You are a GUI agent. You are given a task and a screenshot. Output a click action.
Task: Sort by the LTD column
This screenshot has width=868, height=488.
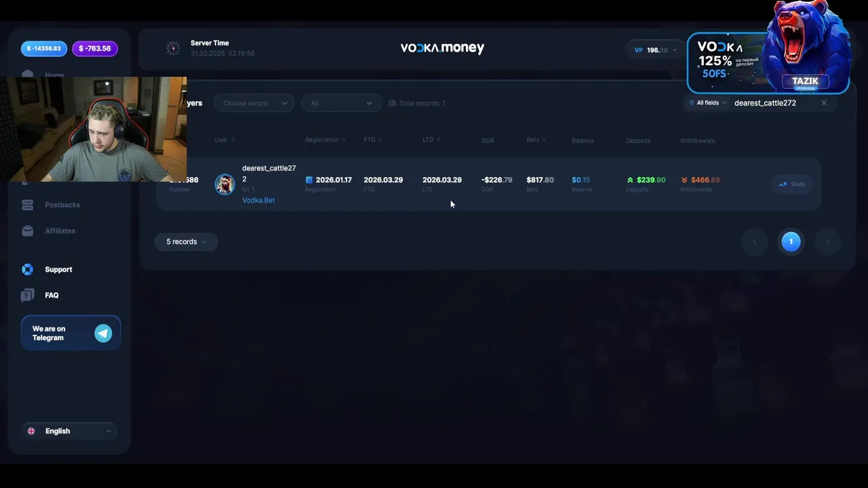point(431,140)
